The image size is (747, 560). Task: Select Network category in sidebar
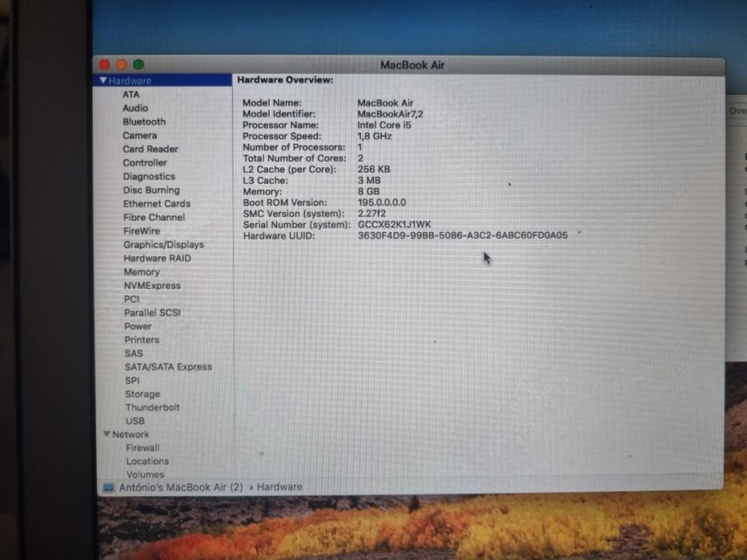[131, 434]
